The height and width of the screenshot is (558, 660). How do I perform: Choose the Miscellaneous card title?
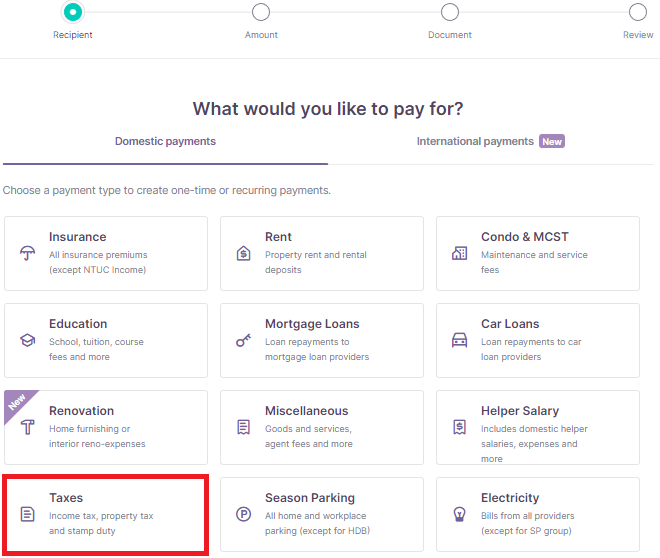(306, 411)
